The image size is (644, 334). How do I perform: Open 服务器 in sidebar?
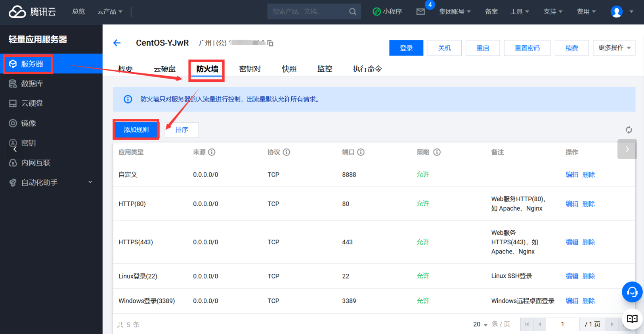(51, 64)
